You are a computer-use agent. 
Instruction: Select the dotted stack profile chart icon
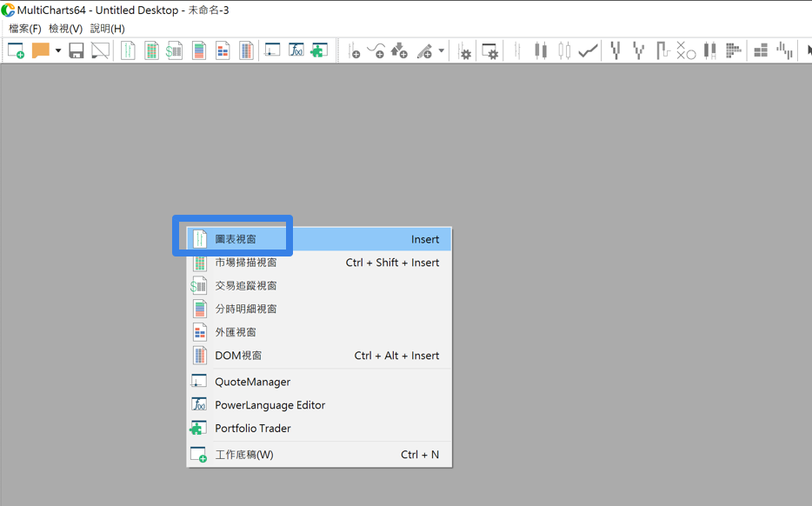click(x=733, y=50)
